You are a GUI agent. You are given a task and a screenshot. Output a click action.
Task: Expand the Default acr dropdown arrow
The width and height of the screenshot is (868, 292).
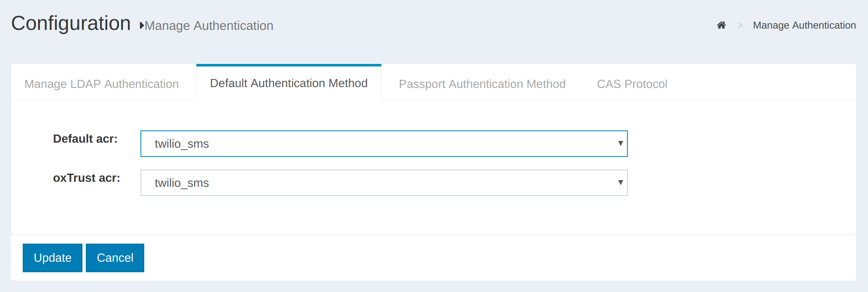(620, 143)
